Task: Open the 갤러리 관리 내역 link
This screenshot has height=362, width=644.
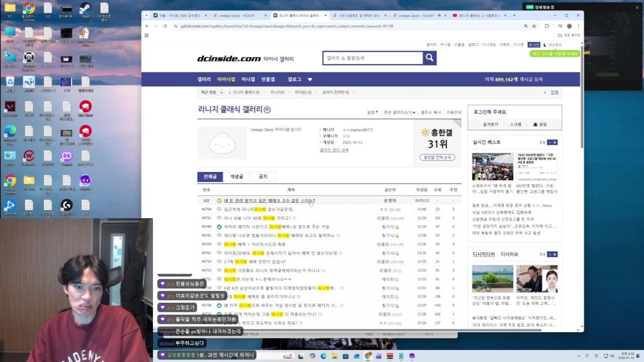Action: coord(334,151)
